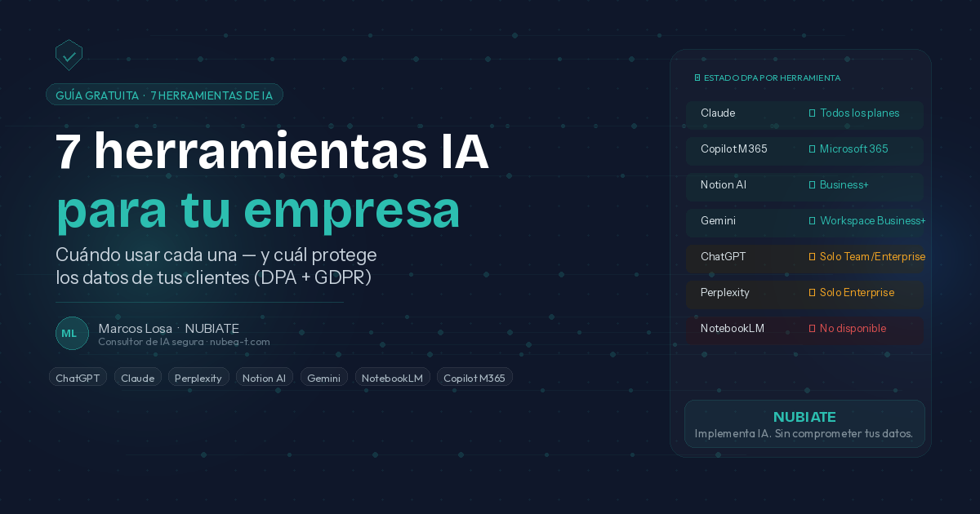This screenshot has height=514, width=980.
Task: Click the NUBIATE button
Action: pyautogui.click(x=804, y=423)
